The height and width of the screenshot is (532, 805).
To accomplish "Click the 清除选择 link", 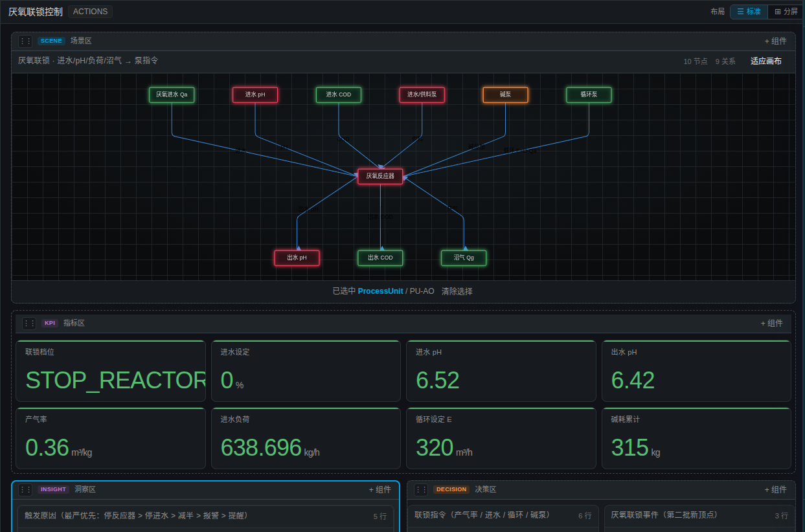I will click(457, 291).
